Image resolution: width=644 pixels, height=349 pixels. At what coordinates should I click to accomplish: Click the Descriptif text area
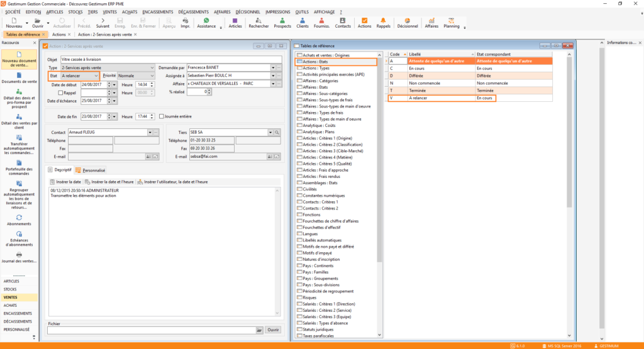(161, 252)
